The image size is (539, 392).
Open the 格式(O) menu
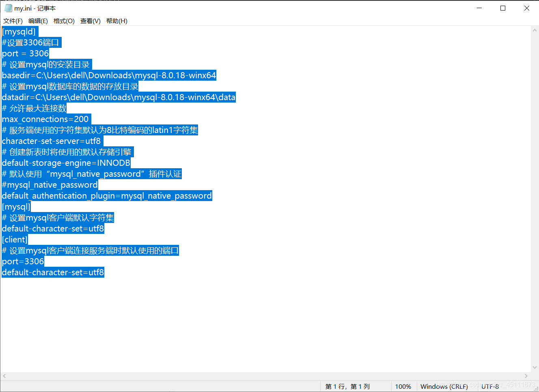tap(64, 21)
